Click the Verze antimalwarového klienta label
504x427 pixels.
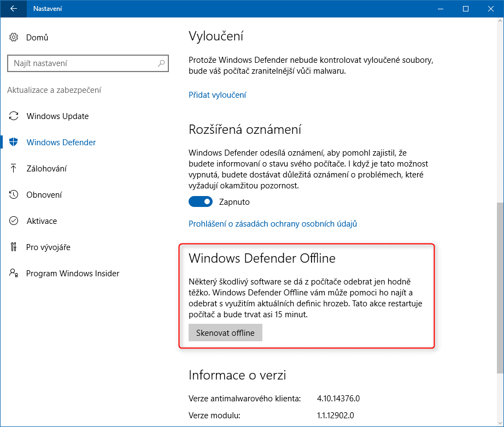click(244, 399)
